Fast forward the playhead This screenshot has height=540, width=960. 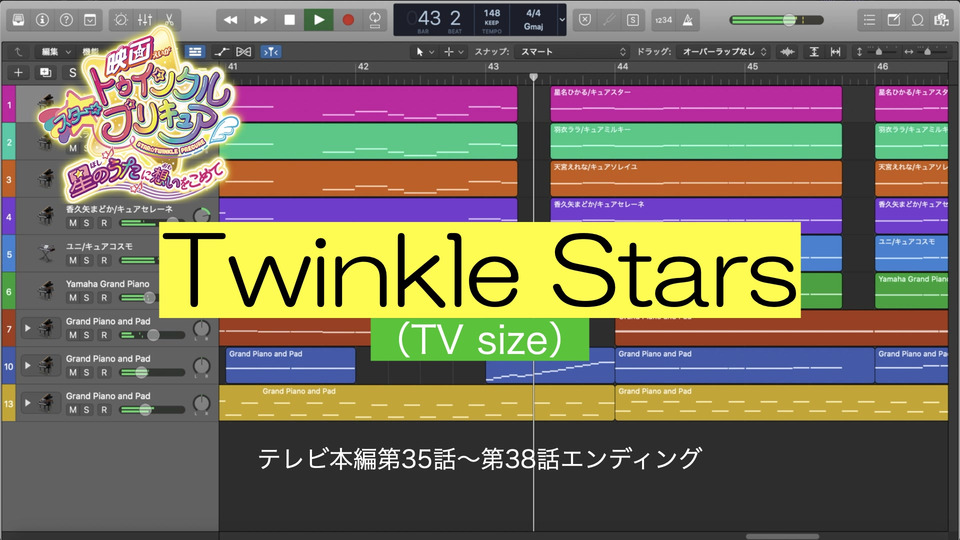[x=260, y=20]
